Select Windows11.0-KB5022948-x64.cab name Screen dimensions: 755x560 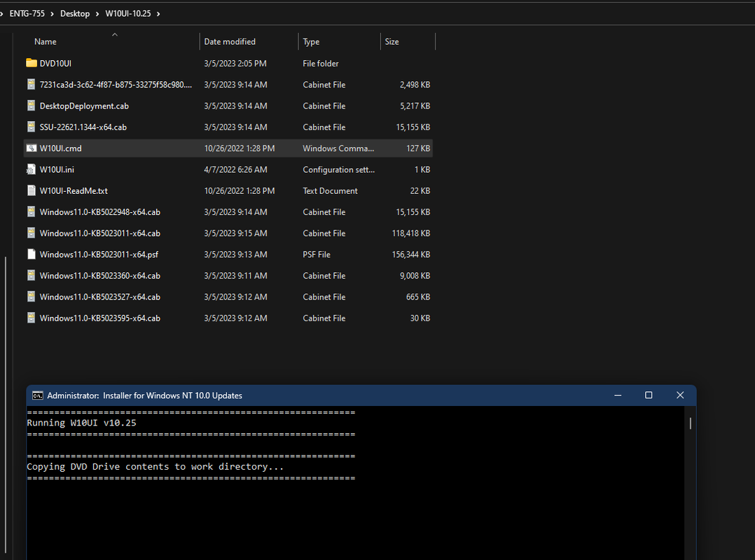click(100, 211)
